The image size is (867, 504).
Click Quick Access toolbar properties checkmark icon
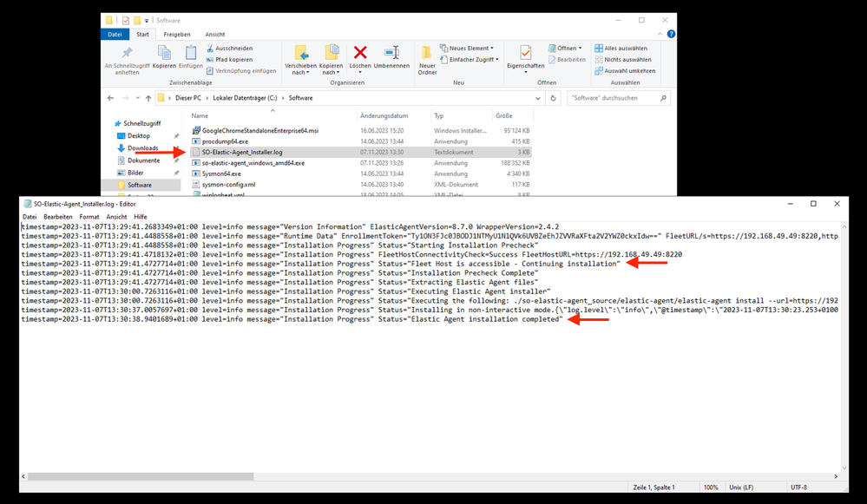(x=126, y=21)
